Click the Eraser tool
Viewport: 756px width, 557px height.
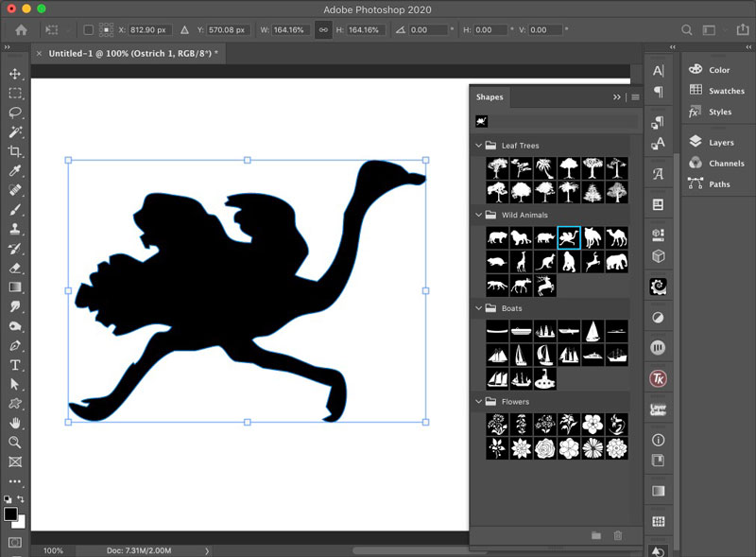pyautogui.click(x=15, y=268)
